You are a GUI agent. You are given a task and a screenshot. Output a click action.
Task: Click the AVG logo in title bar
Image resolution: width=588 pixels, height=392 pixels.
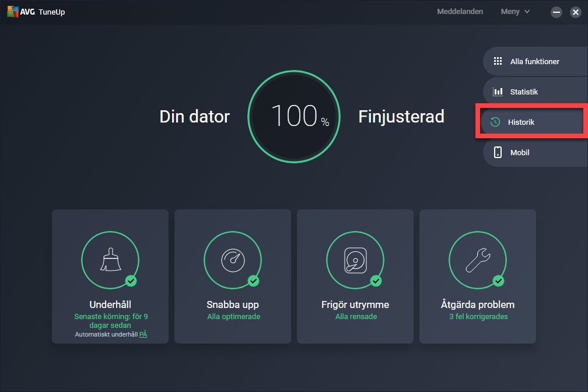(14, 12)
